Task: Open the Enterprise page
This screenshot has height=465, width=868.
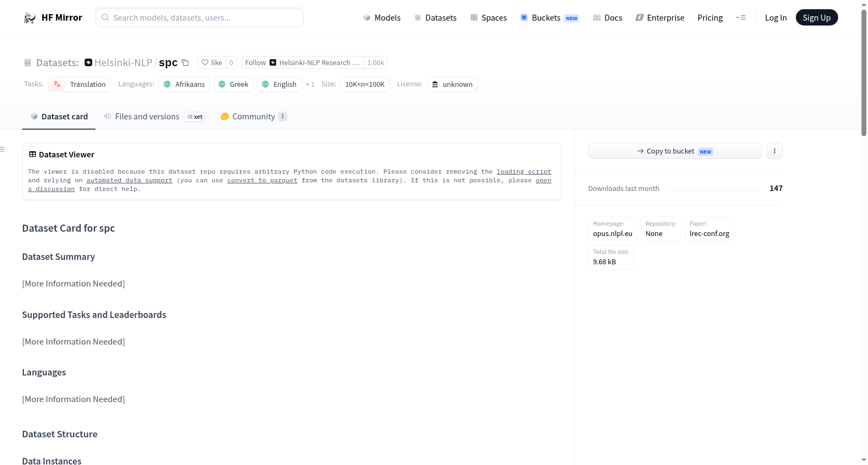Action: pos(660,17)
